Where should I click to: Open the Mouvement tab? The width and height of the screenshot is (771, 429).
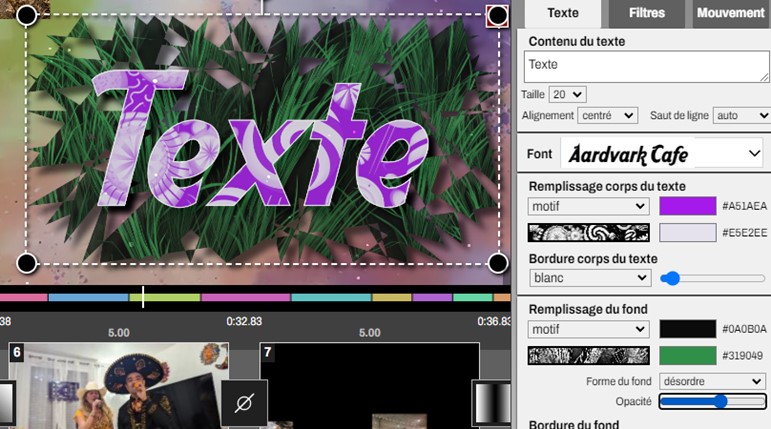[x=731, y=14]
